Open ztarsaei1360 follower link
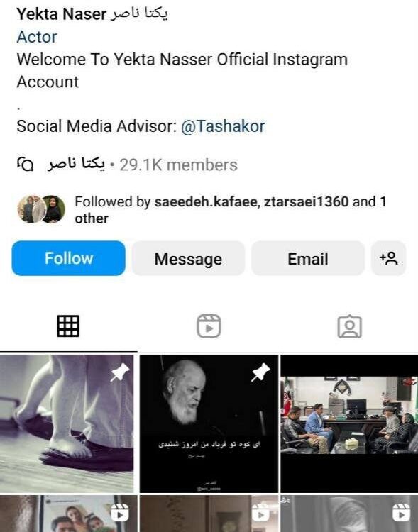Screen dimensions: 418x532 306,202
